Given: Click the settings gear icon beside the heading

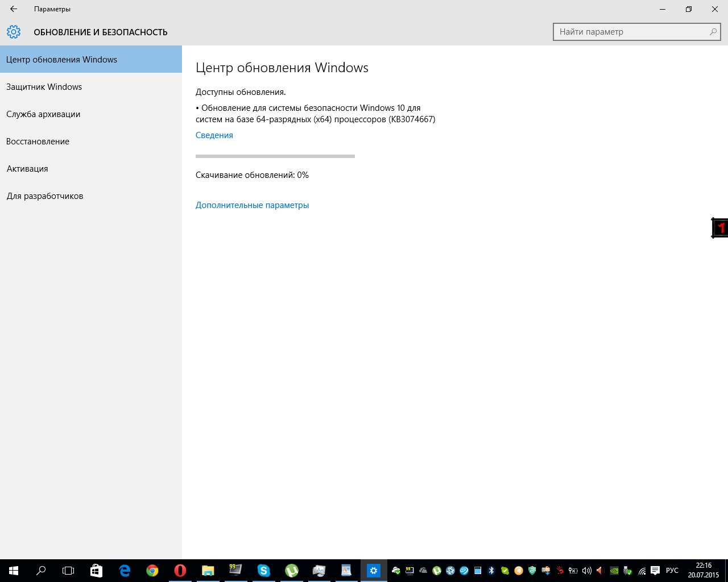Looking at the screenshot, I should tap(14, 32).
